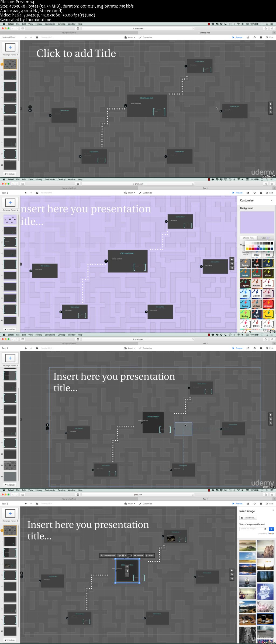Click Favorite in the selected frame toolbar
Image resolution: width=276 pixels, height=644 pixels.
139,556
